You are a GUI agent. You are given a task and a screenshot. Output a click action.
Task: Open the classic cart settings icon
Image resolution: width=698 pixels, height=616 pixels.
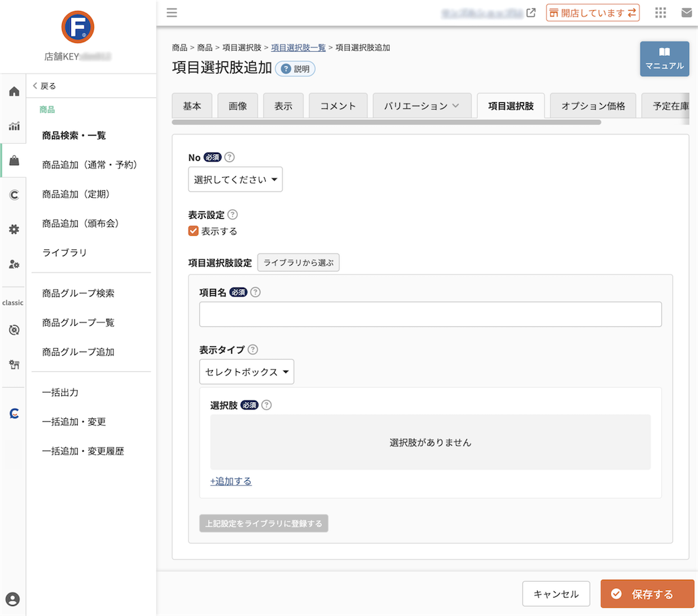pos(14,365)
